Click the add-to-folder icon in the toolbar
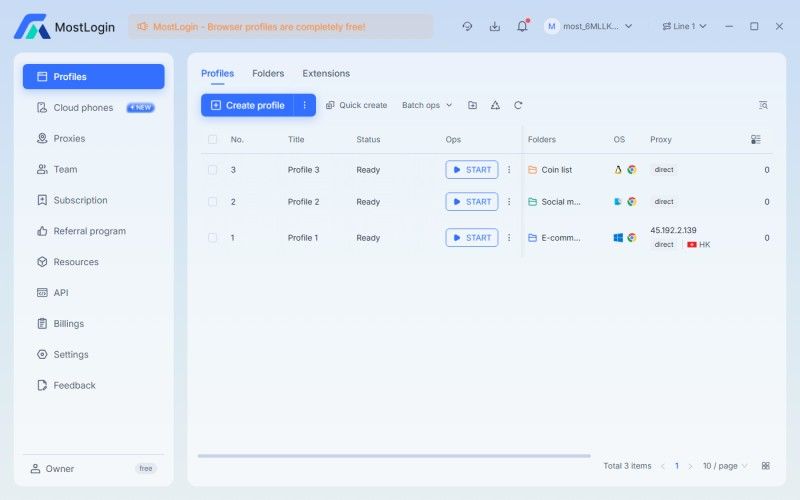The height and width of the screenshot is (500, 800). click(x=472, y=105)
